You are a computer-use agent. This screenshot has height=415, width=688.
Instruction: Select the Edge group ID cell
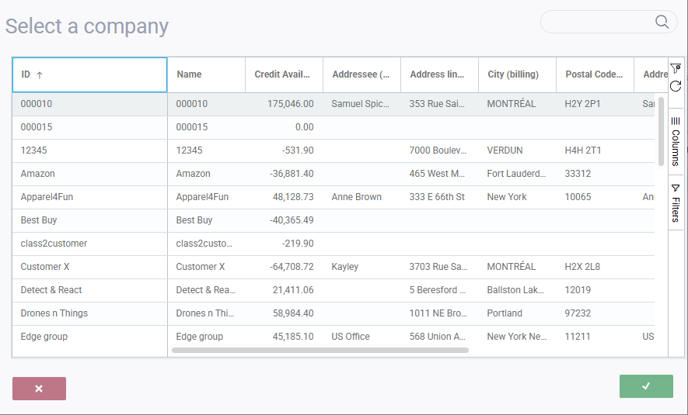[x=90, y=336]
